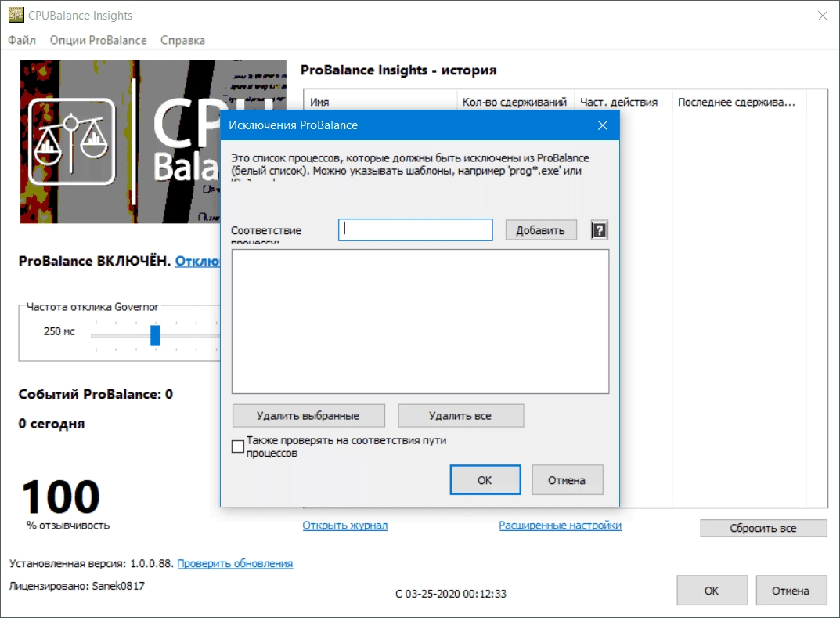840x618 pixels.
Task: Confirm exclusions dialog with OK
Action: 485,479
